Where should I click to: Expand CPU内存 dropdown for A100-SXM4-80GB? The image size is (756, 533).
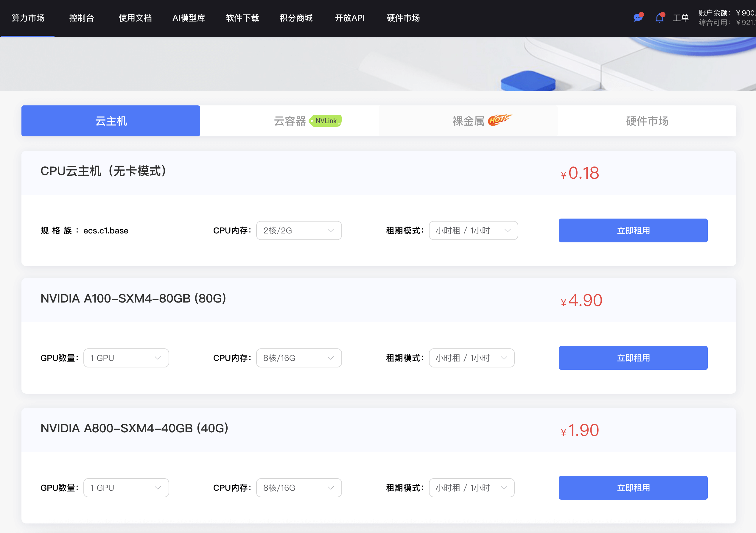pos(299,358)
